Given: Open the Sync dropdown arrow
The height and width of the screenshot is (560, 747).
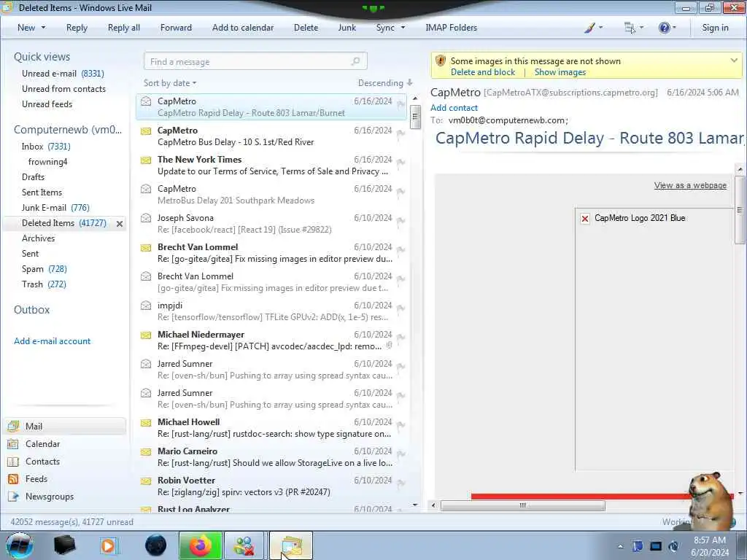Looking at the screenshot, I should 403,28.
